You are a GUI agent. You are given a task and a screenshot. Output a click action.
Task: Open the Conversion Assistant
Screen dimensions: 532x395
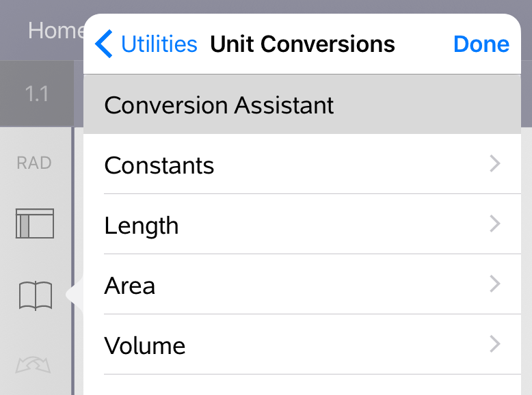(219, 105)
